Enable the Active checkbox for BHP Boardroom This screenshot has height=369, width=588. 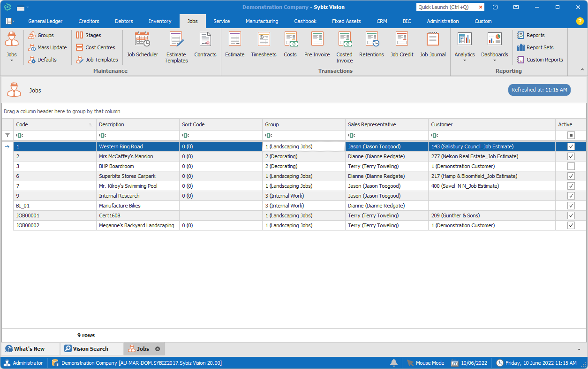coord(571,166)
